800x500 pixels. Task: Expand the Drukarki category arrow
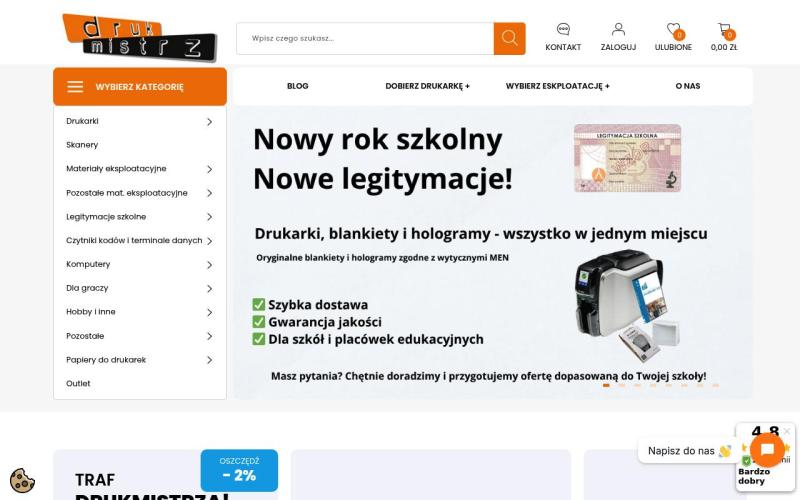pyautogui.click(x=209, y=121)
